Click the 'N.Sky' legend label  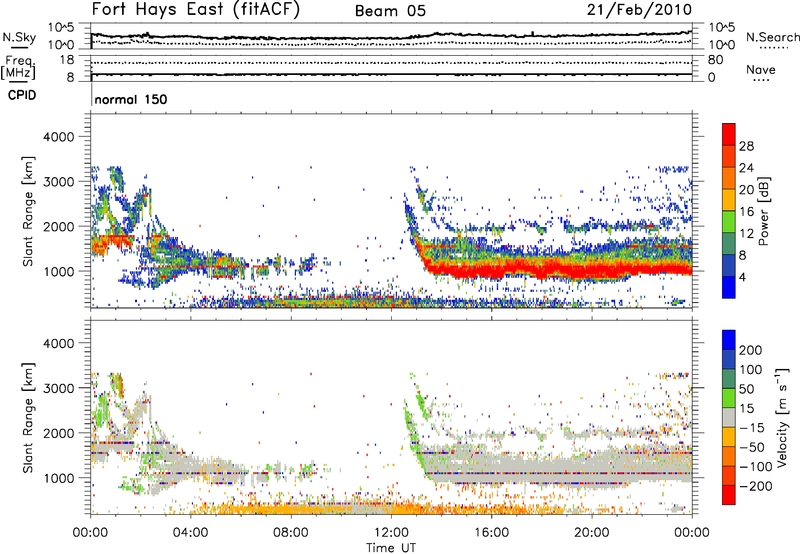tap(19, 37)
